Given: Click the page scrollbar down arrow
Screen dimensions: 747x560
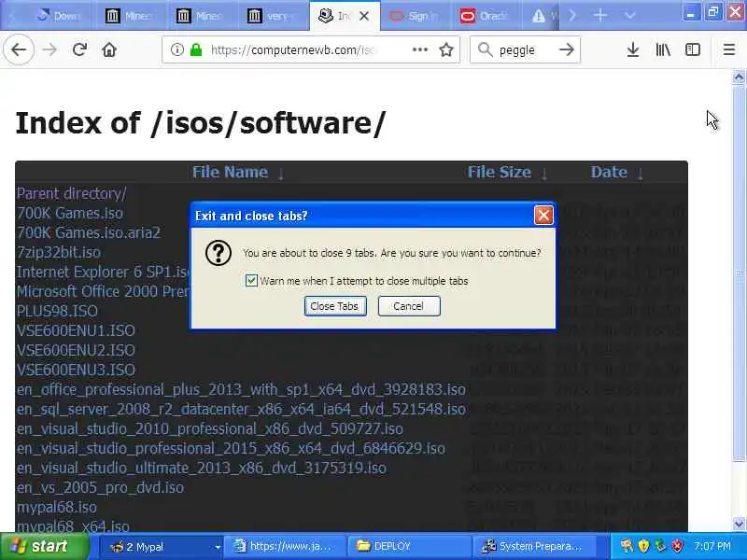Looking at the screenshot, I should tap(739, 525).
